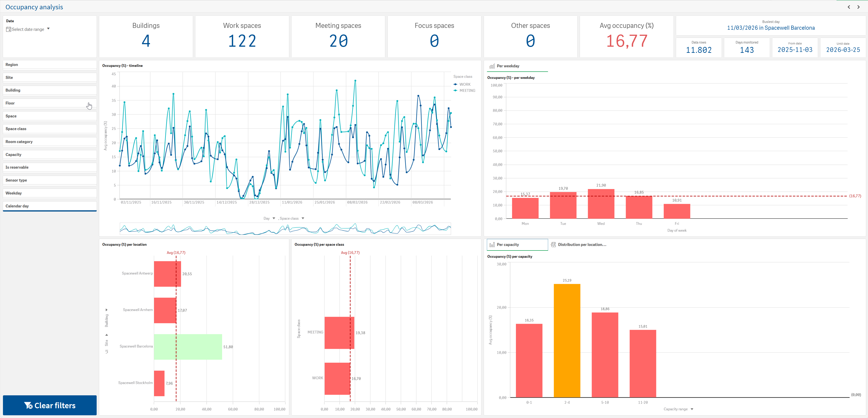
Task: Click the Clear filters button
Action: point(50,405)
